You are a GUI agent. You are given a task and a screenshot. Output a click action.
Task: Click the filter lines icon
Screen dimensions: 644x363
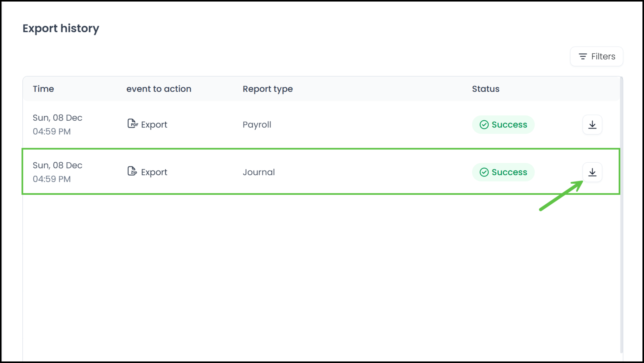click(583, 56)
